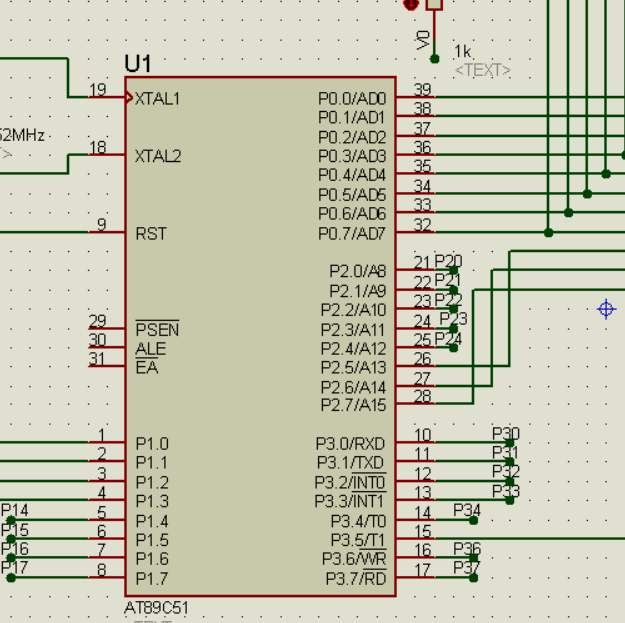Click the ALE pin name
The width and height of the screenshot is (625, 623).
tap(151, 349)
